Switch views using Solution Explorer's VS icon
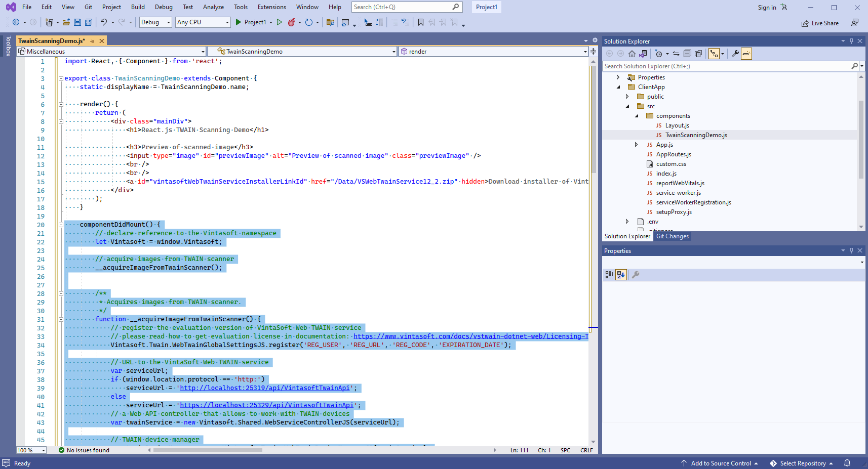Image resolution: width=868 pixels, height=469 pixels. tap(643, 54)
